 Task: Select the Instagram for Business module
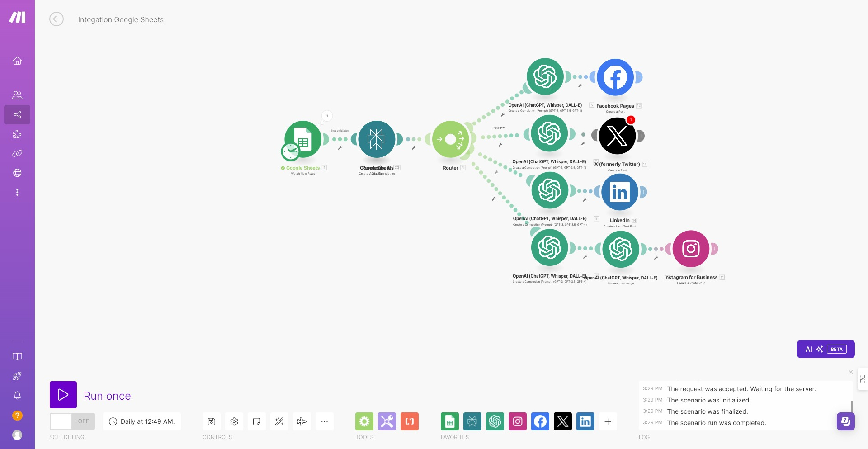(x=691, y=249)
